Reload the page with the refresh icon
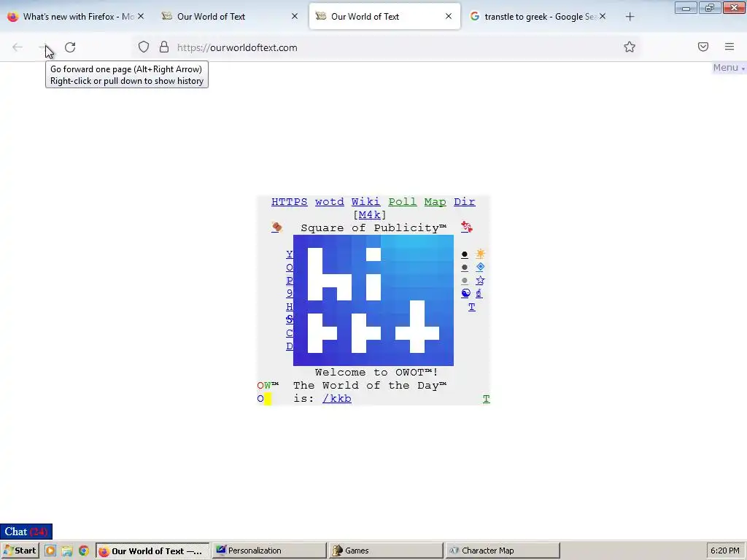This screenshot has height=560, width=747. pos(70,47)
